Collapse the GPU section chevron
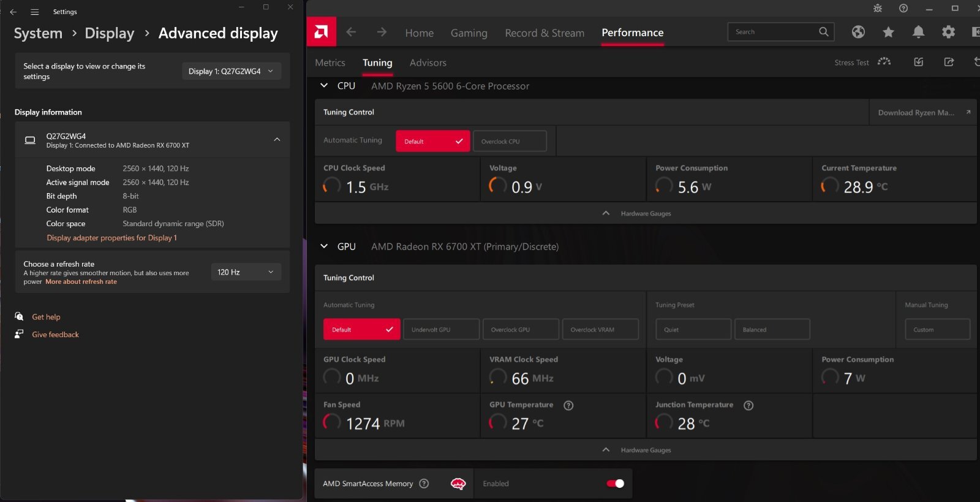 tap(324, 246)
